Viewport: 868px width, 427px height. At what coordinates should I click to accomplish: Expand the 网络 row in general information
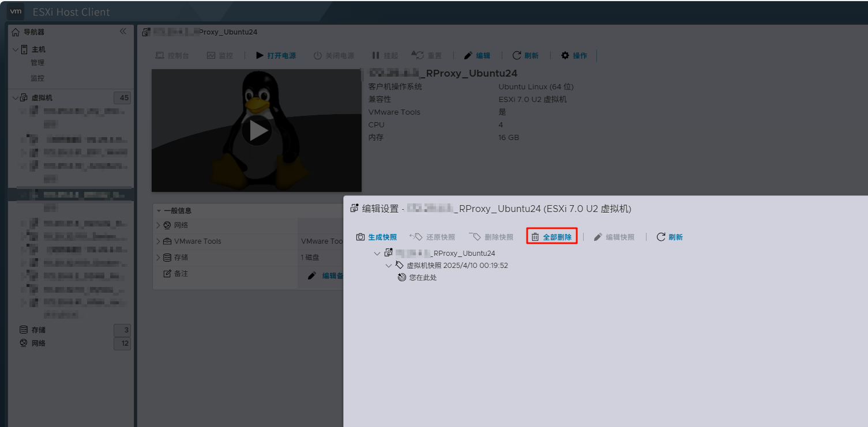coord(159,225)
